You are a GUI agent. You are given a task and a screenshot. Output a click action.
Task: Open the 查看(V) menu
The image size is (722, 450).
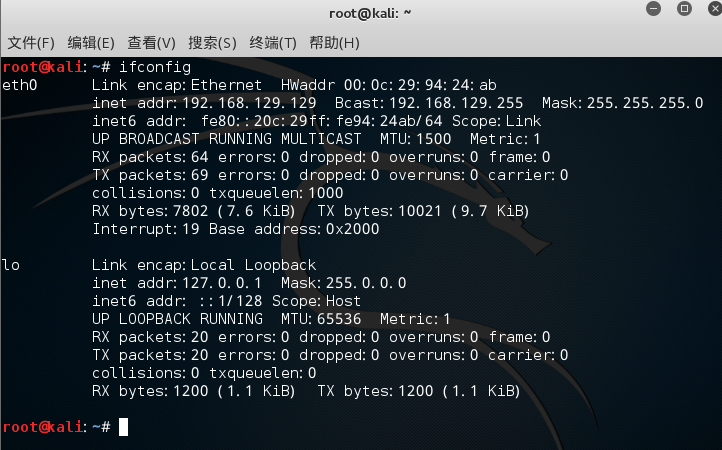(x=152, y=43)
